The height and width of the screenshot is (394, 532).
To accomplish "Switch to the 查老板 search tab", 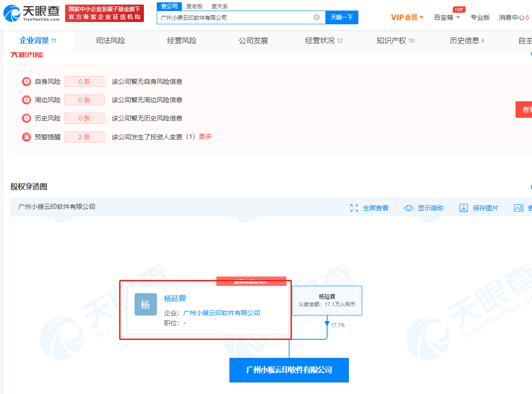I will (195, 6).
